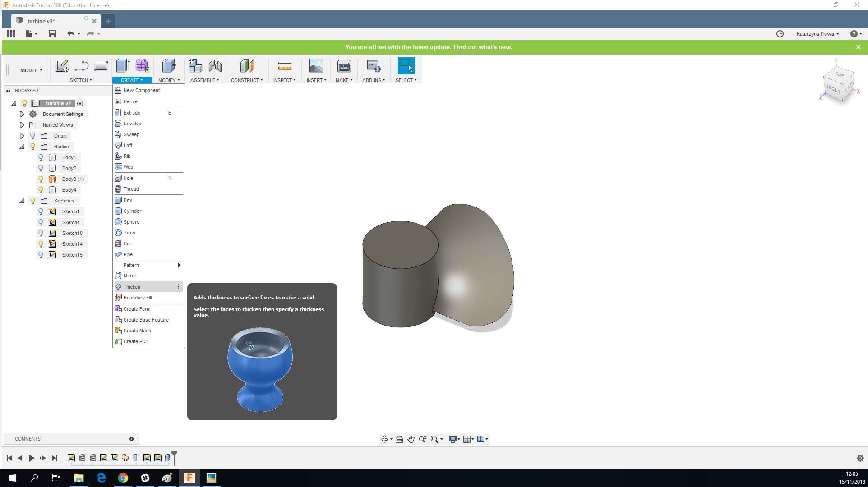Activate turbine v2 component radio button

click(x=80, y=103)
